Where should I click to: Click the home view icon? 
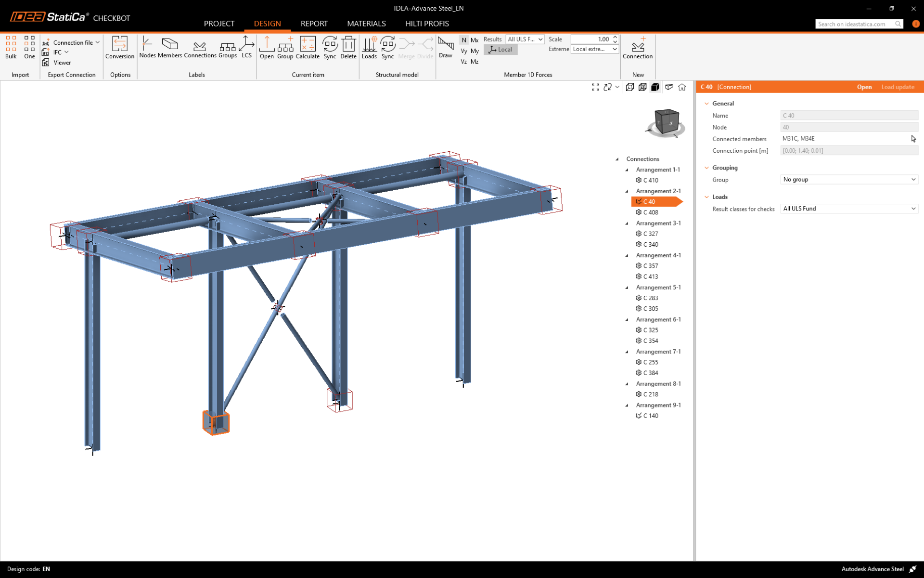click(x=682, y=87)
